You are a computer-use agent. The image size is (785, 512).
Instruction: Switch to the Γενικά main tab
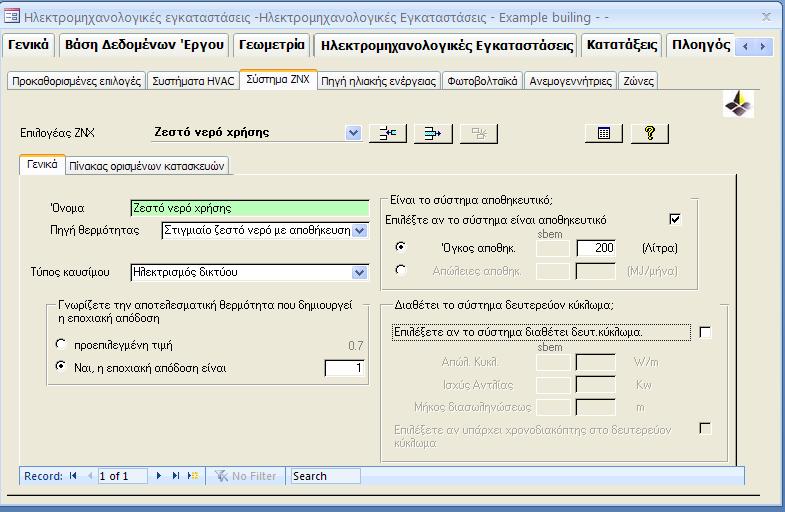pos(29,45)
